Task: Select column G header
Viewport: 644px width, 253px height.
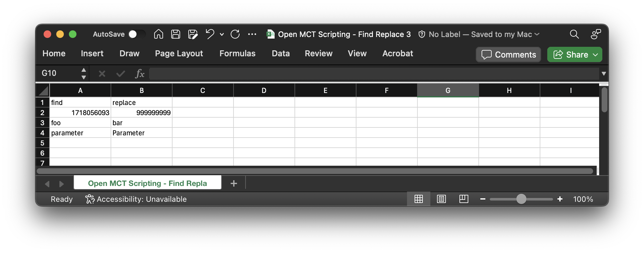Action: click(x=448, y=90)
